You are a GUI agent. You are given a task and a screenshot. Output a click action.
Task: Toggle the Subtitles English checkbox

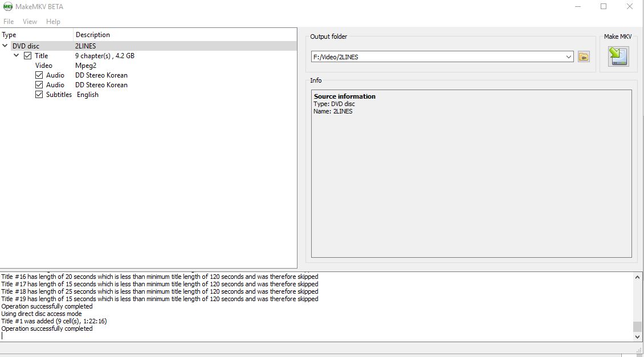pyautogui.click(x=39, y=94)
